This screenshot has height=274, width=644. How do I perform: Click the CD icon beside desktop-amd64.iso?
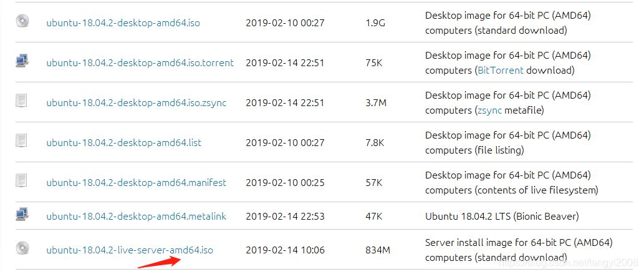tap(22, 21)
